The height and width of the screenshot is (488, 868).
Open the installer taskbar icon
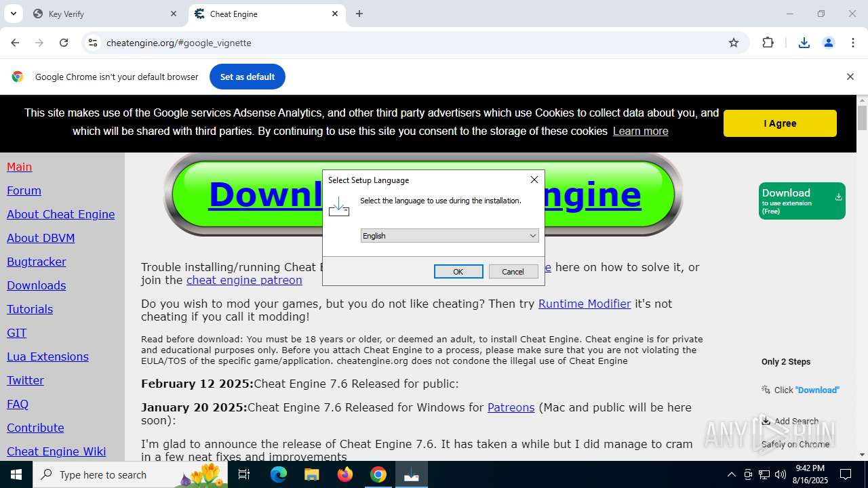412,474
